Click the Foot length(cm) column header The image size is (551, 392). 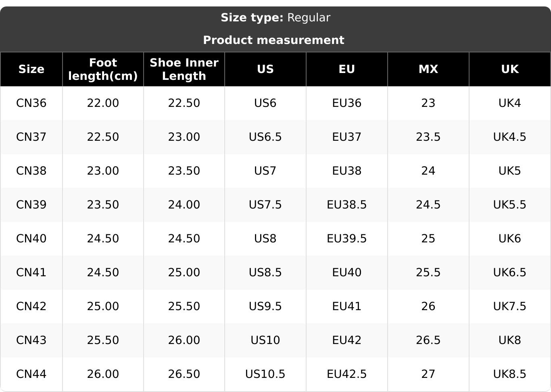coord(103,69)
